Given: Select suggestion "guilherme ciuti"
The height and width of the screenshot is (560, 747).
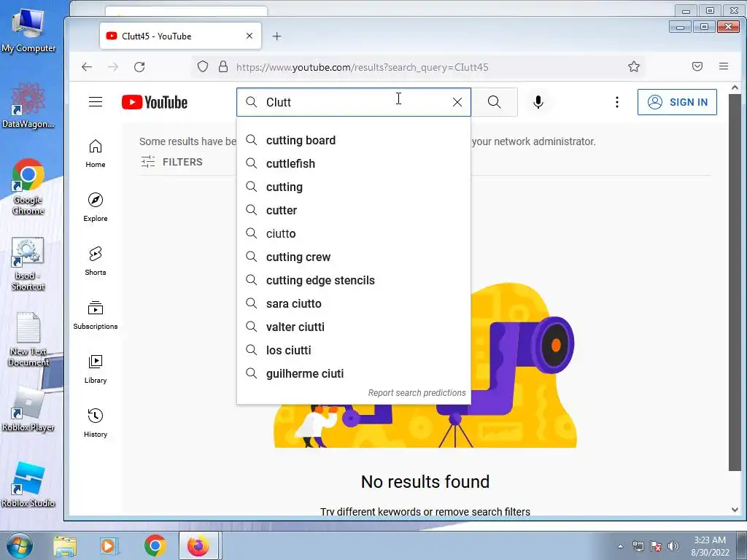Looking at the screenshot, I should pos(354,374).
